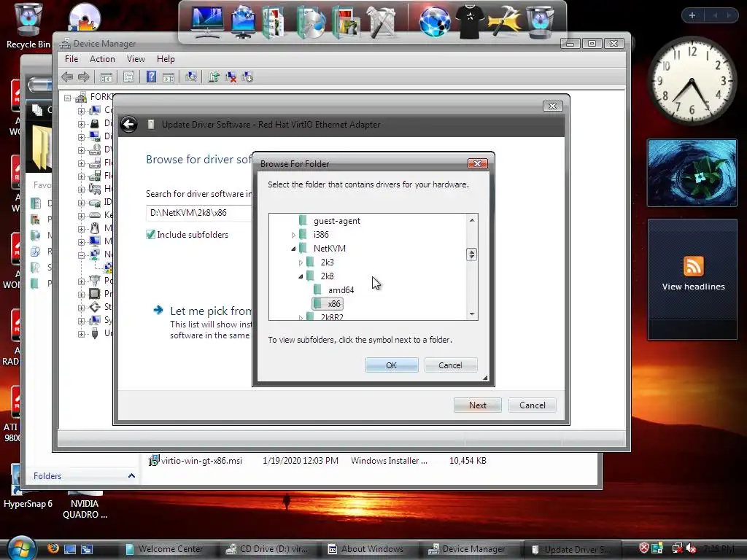The height and width of the screenshot is (560, 747).
Task: Expand the i386 folder in tree
Action: pos(293,235)
